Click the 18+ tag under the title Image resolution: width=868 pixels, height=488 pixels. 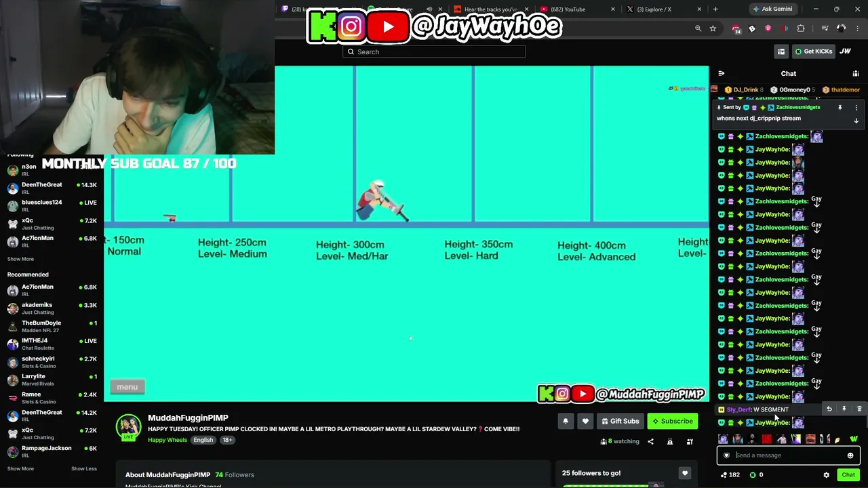coord(227,440)
